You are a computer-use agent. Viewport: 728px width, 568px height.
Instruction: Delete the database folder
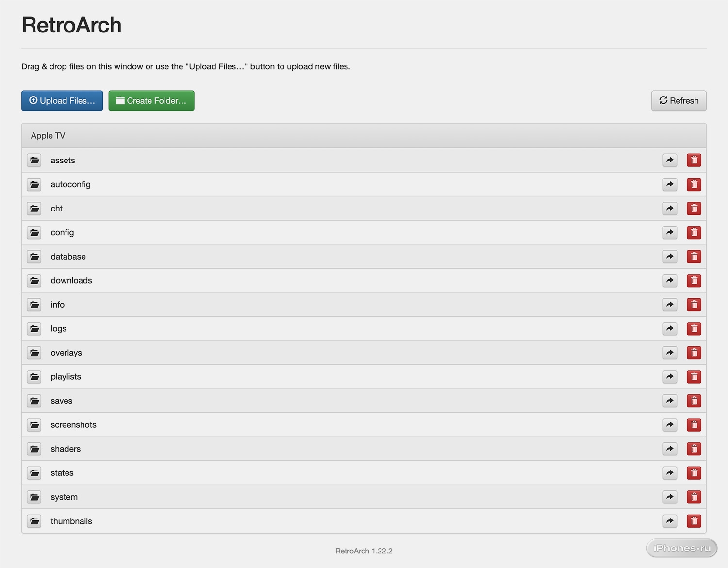pyautogui.click(x=694, y=257)
